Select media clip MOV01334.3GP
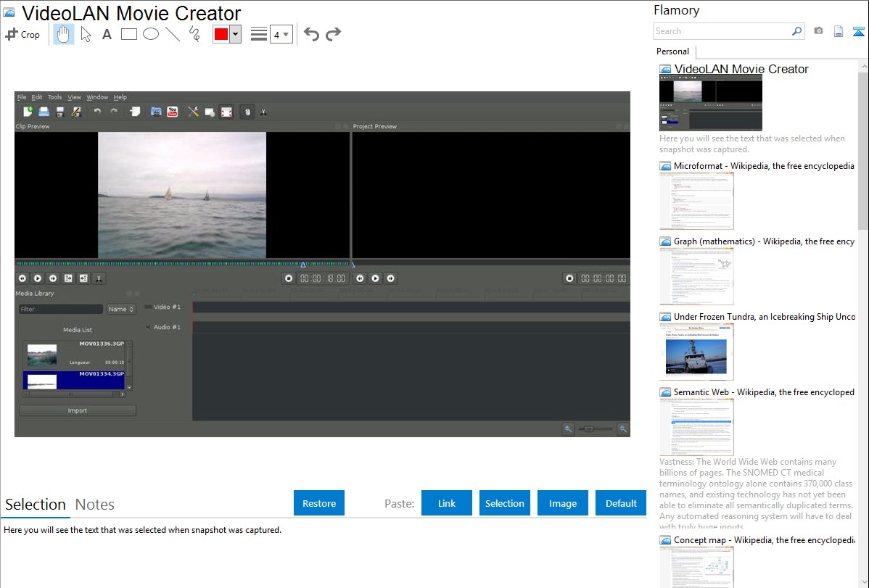The image size is (869, 588). (74, 380)
